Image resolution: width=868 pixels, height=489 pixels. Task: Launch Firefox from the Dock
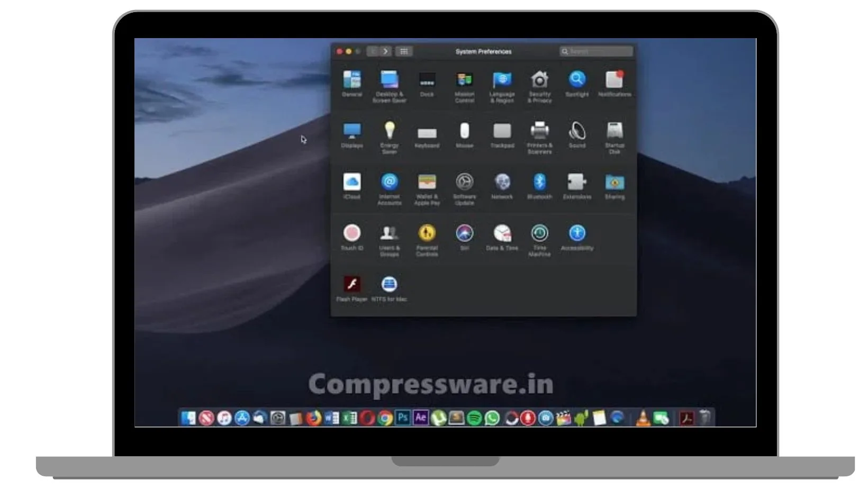[314, 418]
